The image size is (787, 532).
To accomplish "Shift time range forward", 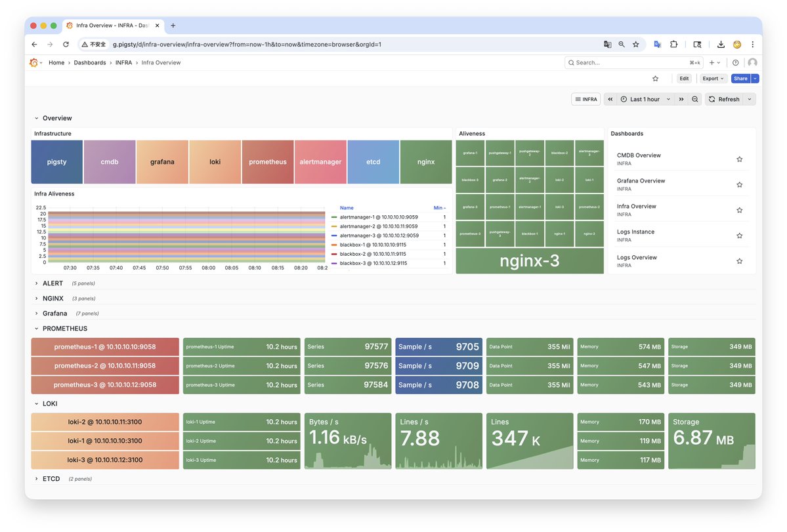I will [681, 99].
